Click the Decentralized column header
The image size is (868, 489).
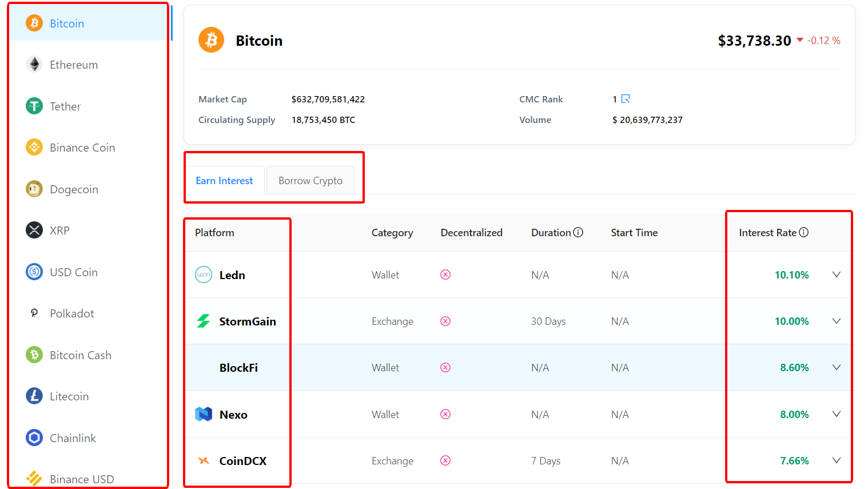point(472,233)
